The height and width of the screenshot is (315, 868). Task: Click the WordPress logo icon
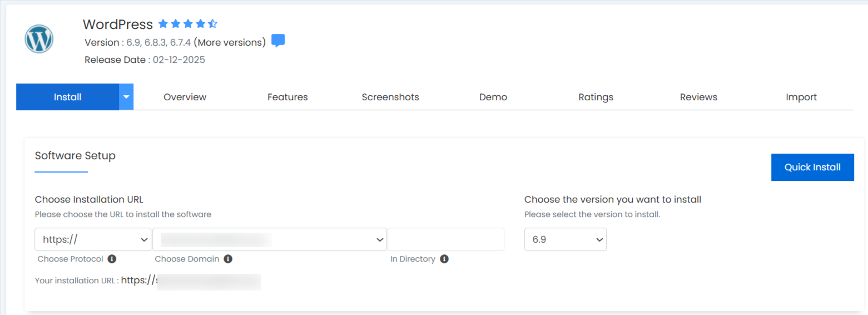38,40
